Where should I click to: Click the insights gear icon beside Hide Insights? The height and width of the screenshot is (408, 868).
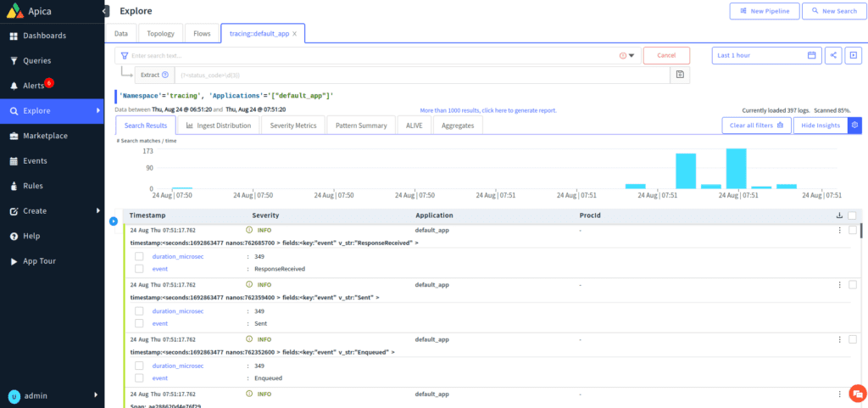(854, 126)
